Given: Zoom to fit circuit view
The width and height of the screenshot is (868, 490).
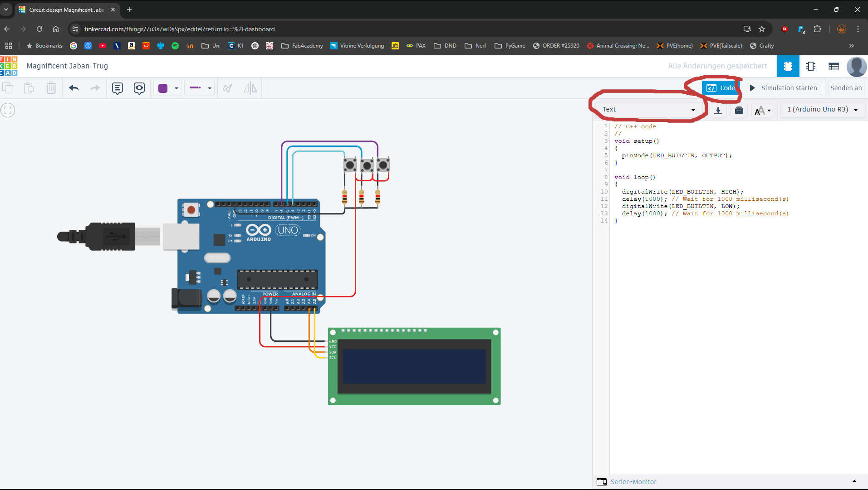Looking at the screenshot, I should click(x=8, y=110).
